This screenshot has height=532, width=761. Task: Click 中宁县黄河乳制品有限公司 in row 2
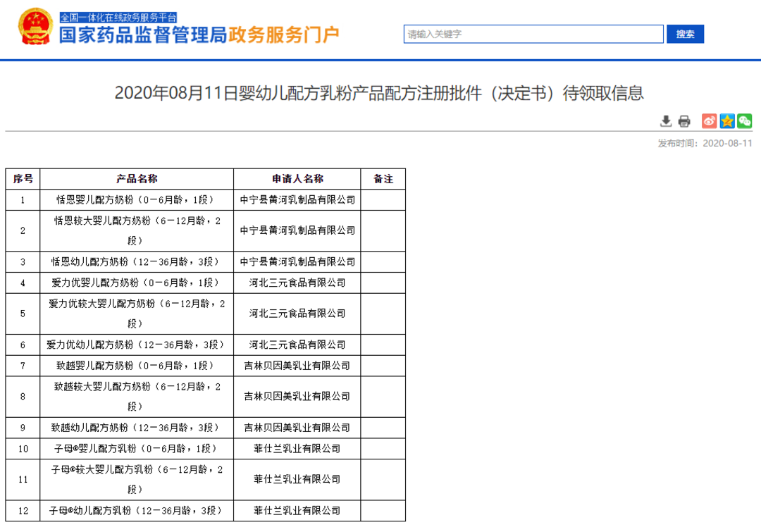(x=297, y=230)
